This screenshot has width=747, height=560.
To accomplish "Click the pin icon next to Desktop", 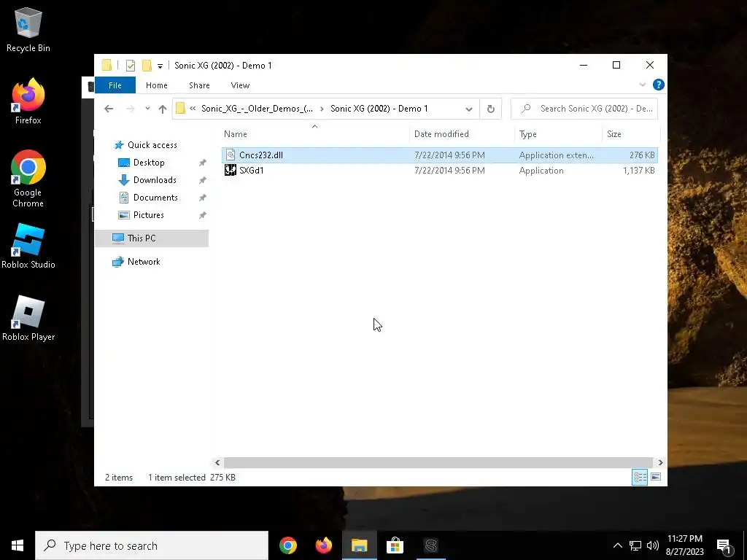I will tap(203, 163).
